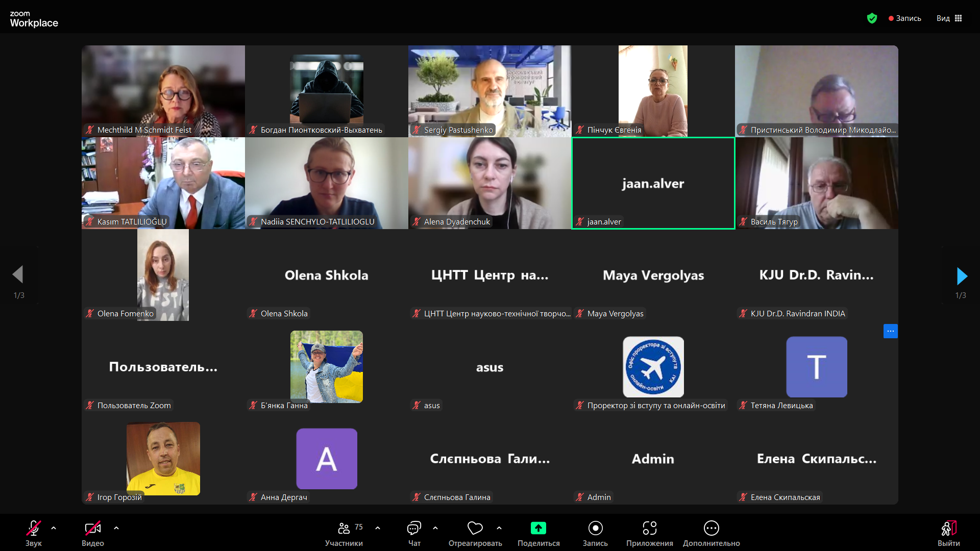This screenshot has width=980, height=551.
Task: Select the jaan.alver video tile
Action: point(653,183)
